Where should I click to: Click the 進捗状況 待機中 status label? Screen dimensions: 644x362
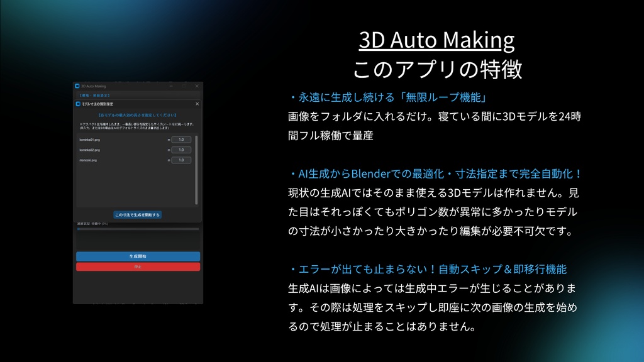pos(92,224)
